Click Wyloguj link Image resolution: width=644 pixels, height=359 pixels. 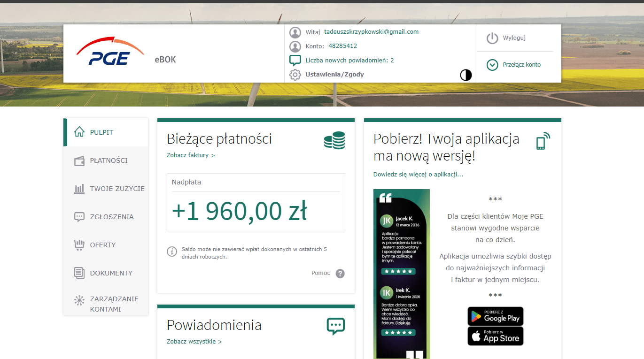tap(514, 38)
